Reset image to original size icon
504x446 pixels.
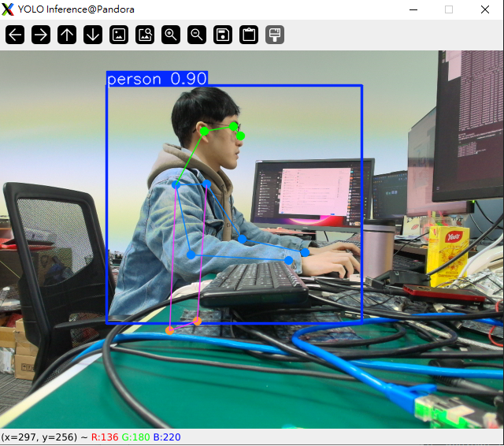119,35
